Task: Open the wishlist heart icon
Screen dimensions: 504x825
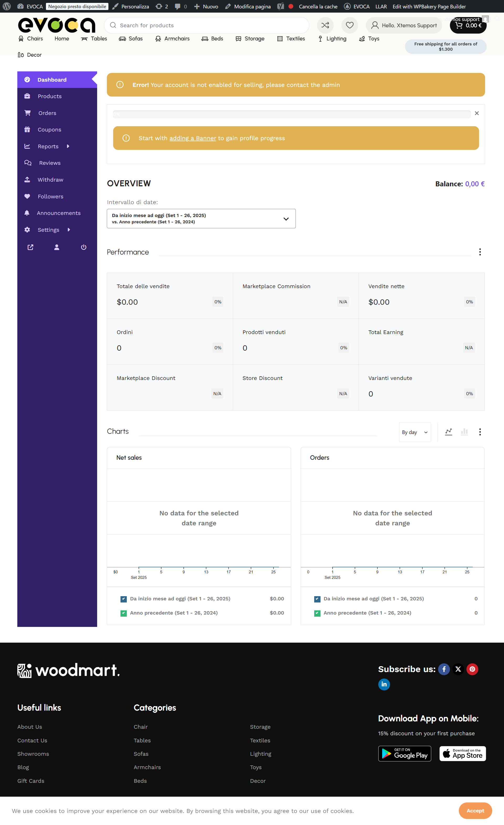Action: coord(349,25)
